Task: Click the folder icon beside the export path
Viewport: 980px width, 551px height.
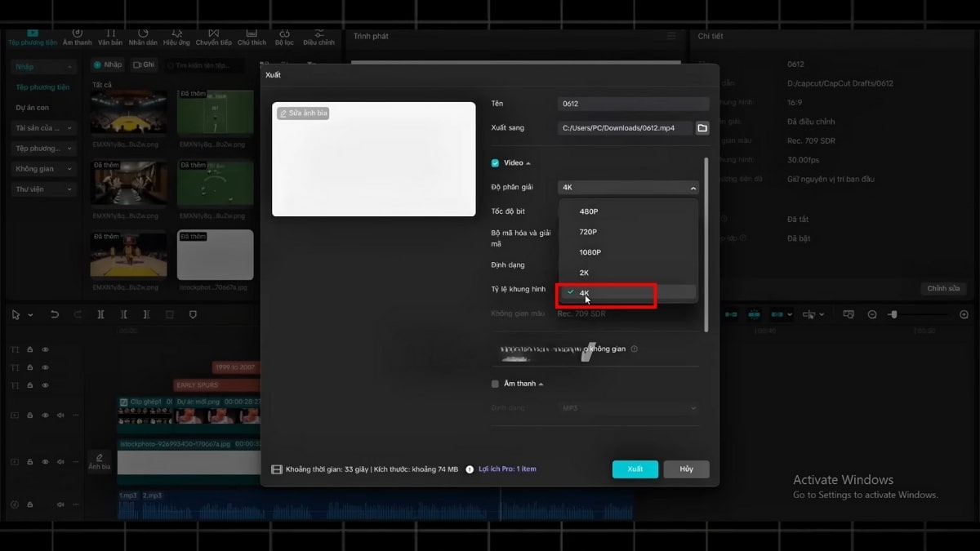Action: tap(702, 127)
